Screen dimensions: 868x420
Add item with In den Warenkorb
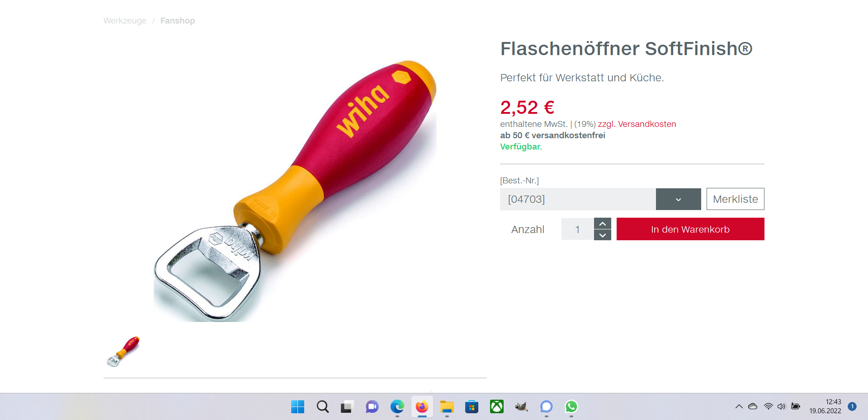pyautogui.click(x=690, y=229)
